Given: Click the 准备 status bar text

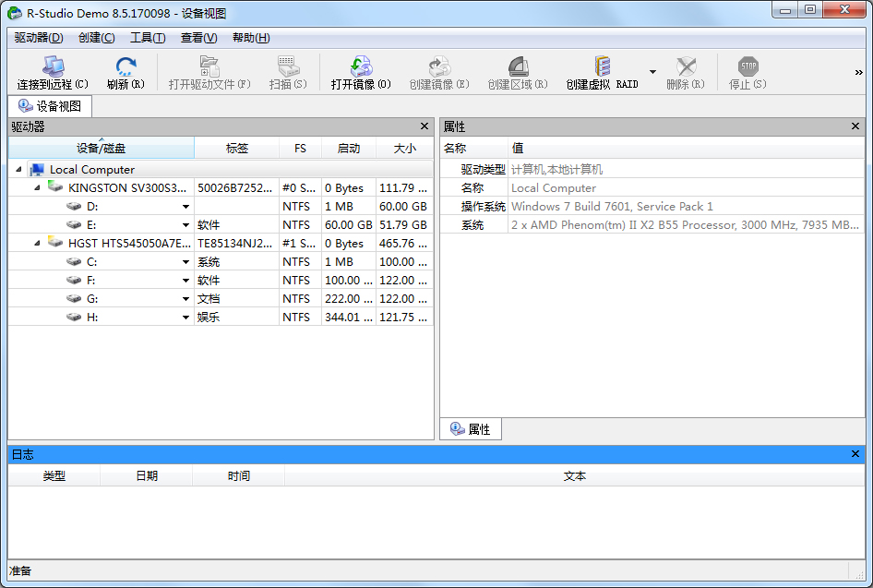Looking at the screenshot, I should pos(20,570).
